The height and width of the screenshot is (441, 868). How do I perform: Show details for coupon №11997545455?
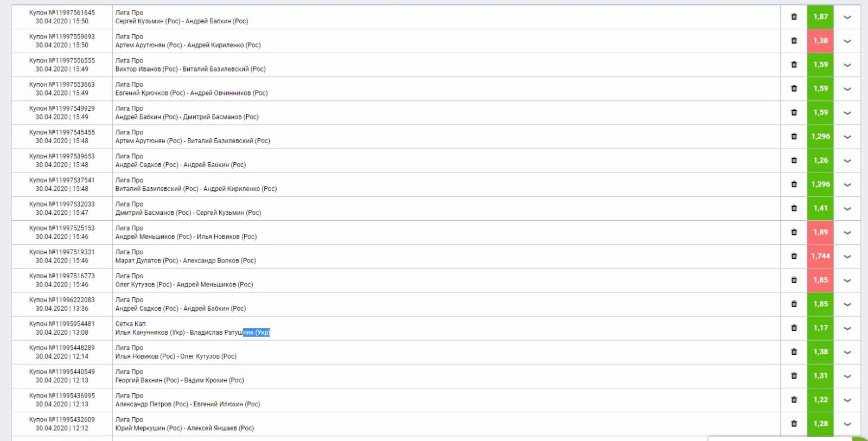[847, 137]
